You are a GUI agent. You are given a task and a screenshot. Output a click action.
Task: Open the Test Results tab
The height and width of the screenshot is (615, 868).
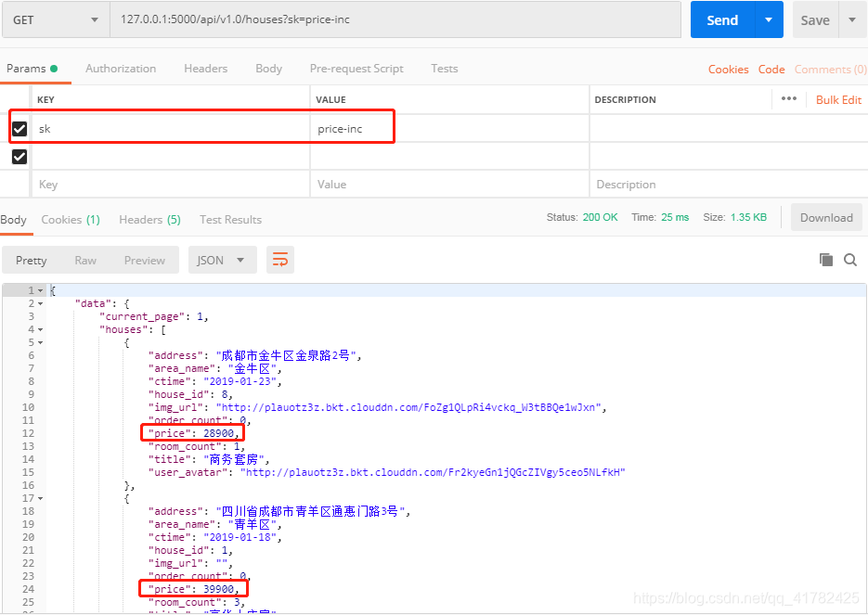point(231,220)
